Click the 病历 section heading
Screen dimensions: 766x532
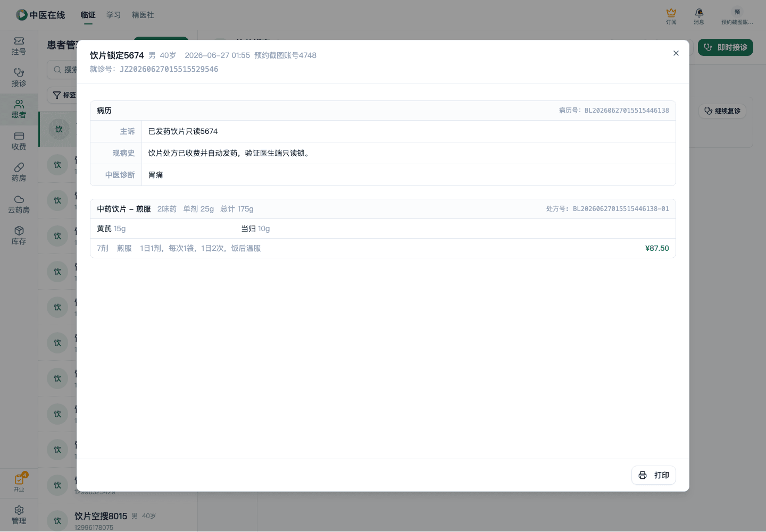pos(104,111)
